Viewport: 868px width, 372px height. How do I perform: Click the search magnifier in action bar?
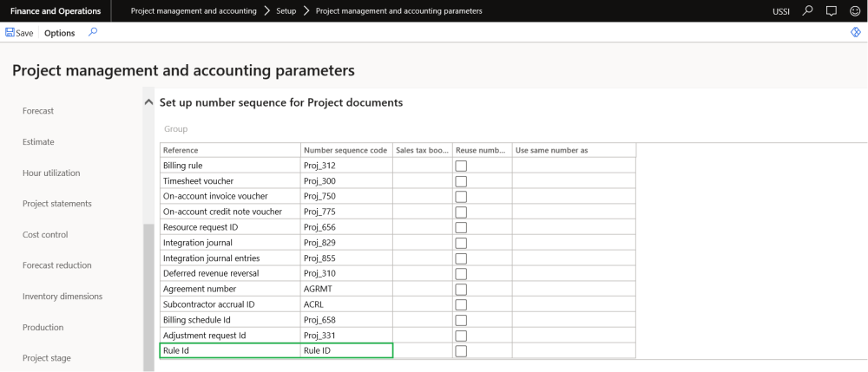point(93,33)
